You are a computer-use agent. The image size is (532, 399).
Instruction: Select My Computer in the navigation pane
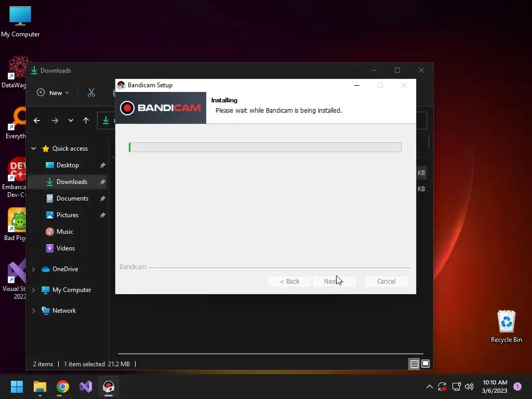pos(71,290)
